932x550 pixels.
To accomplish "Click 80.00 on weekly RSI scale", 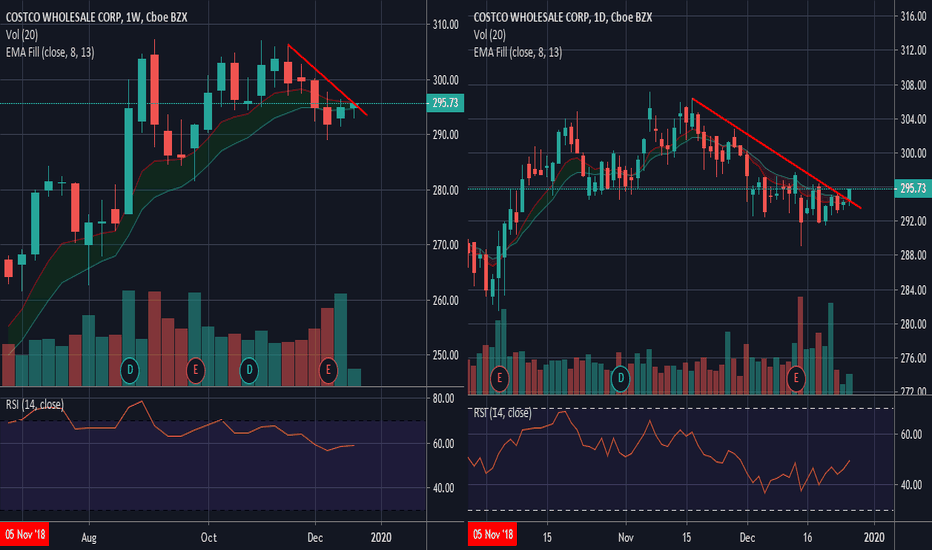I will click(x=443, y=399).
